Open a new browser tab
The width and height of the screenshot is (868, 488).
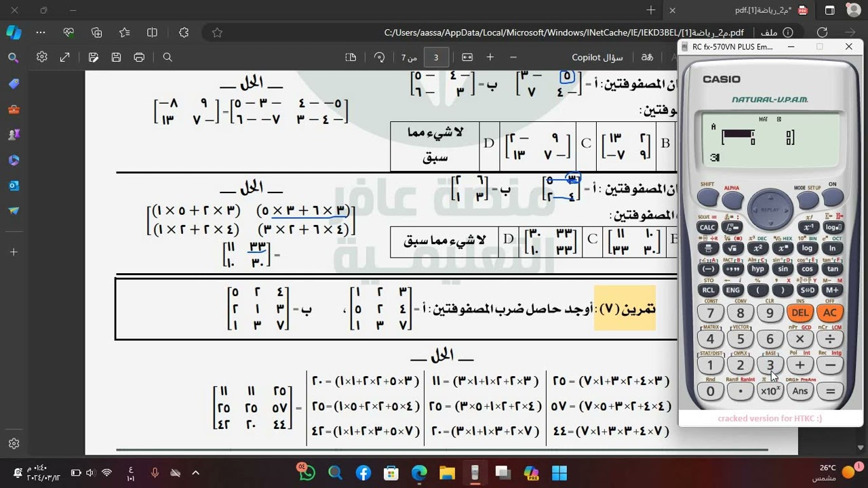click(651, 10)
